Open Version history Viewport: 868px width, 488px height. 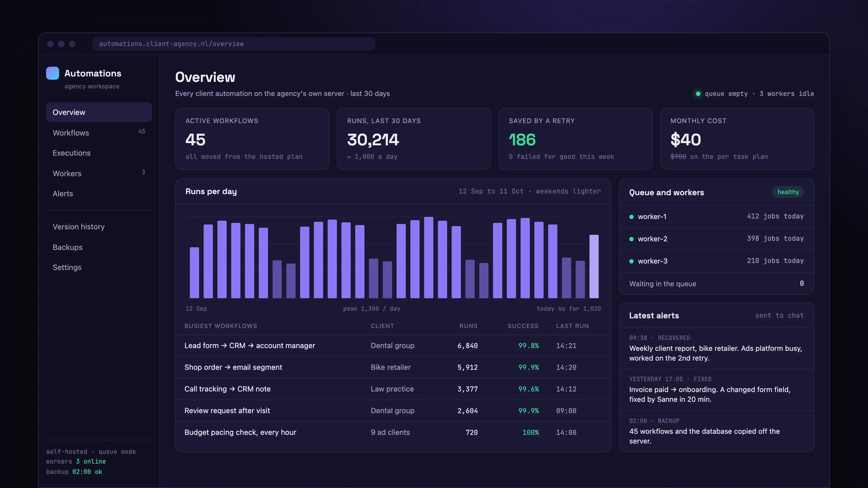(99, 227)
